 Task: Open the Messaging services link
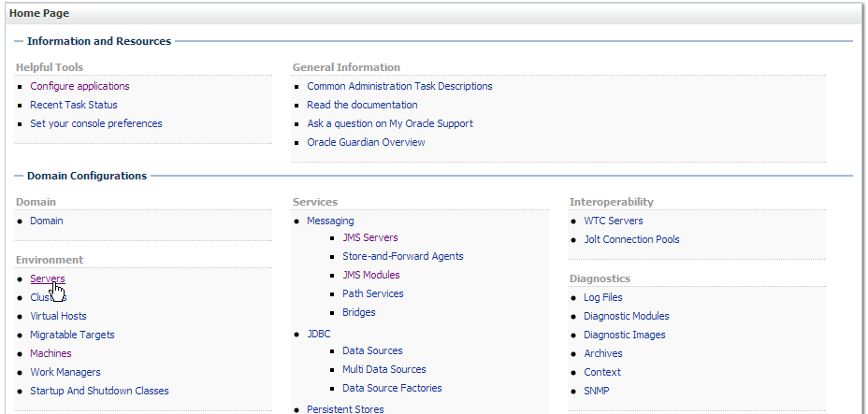330,221
